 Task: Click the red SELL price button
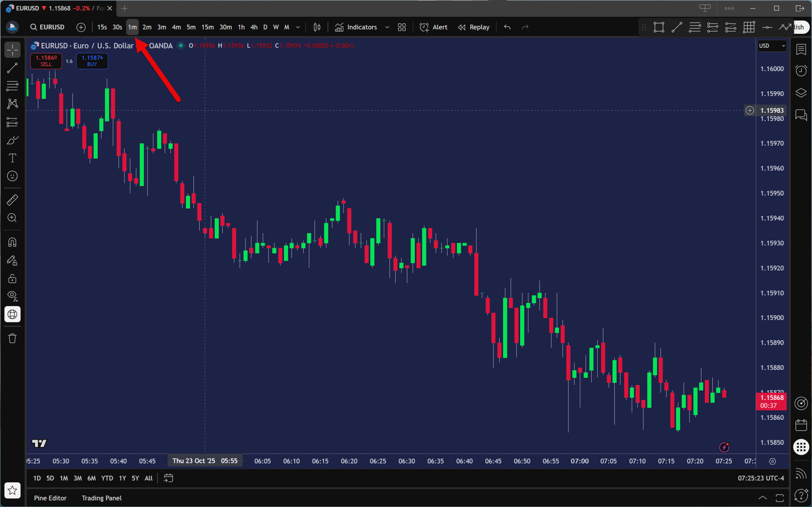click(x=46, y=61)
